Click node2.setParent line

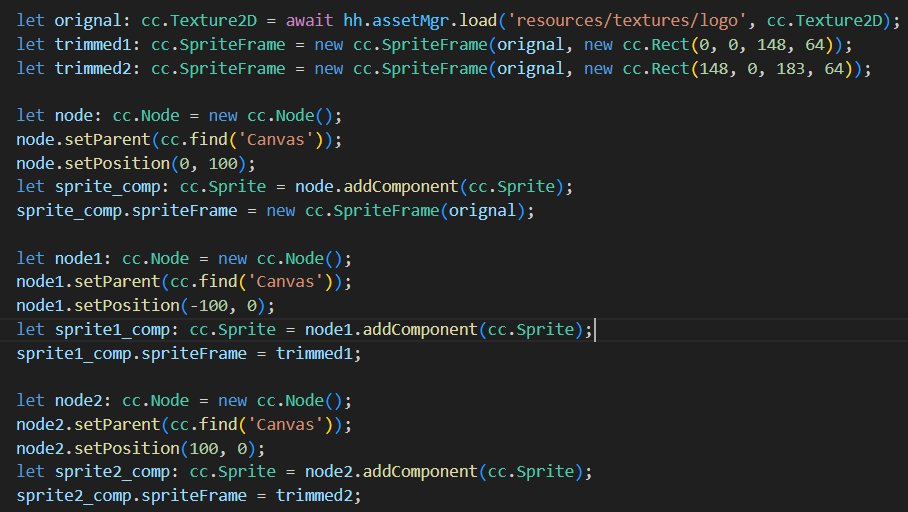(184, 425)
